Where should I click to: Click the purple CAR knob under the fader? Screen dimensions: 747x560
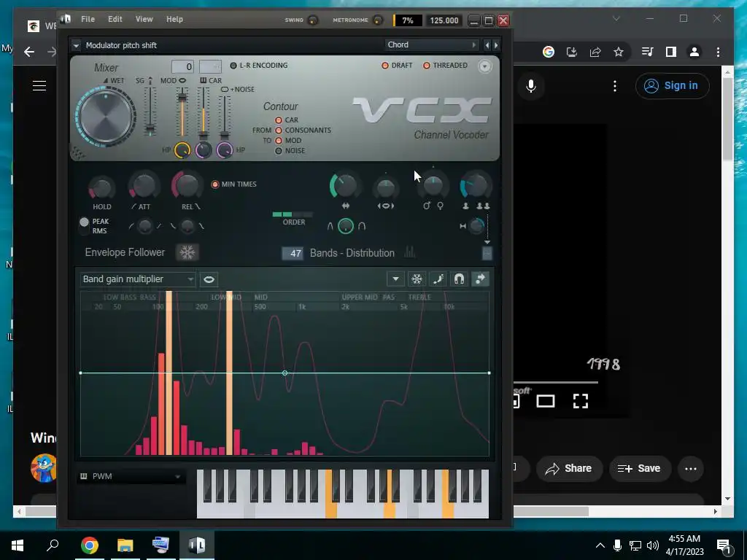(204, 150)
